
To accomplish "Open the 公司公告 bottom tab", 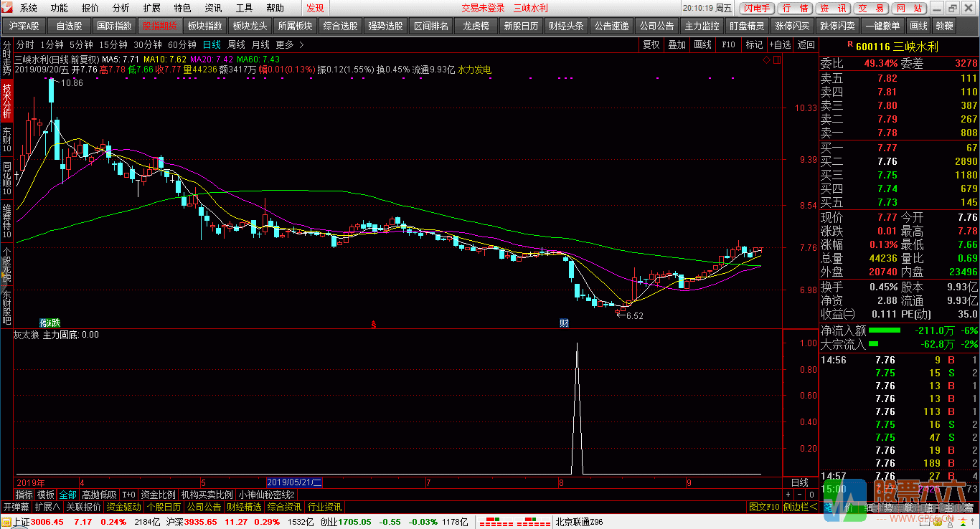I will (204, 507).
